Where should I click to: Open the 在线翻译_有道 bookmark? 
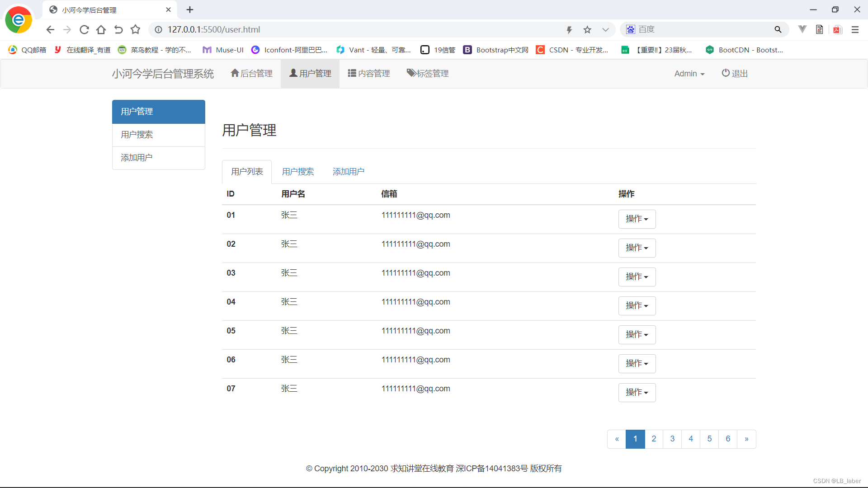tap(82, 50)
